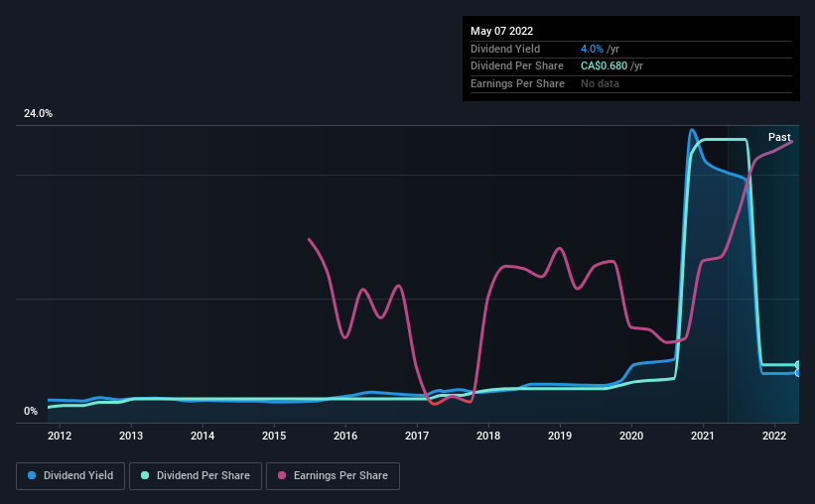Select the 2020 label on the x-axis
The height and width of the screenshot is (504, 815).
(631, 436)
